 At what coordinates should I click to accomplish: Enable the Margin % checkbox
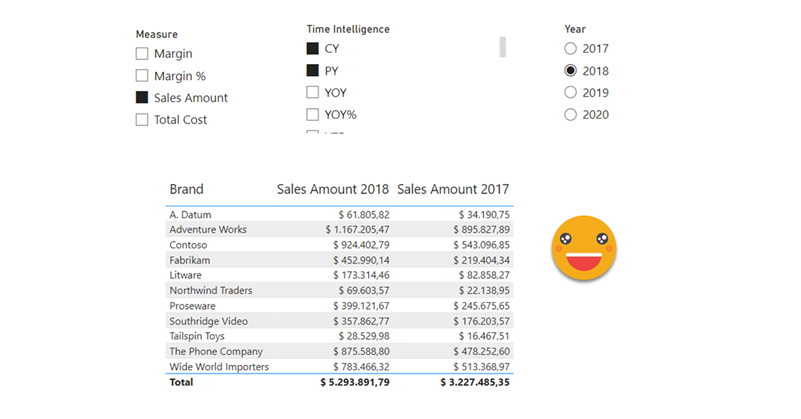point(142,76)
